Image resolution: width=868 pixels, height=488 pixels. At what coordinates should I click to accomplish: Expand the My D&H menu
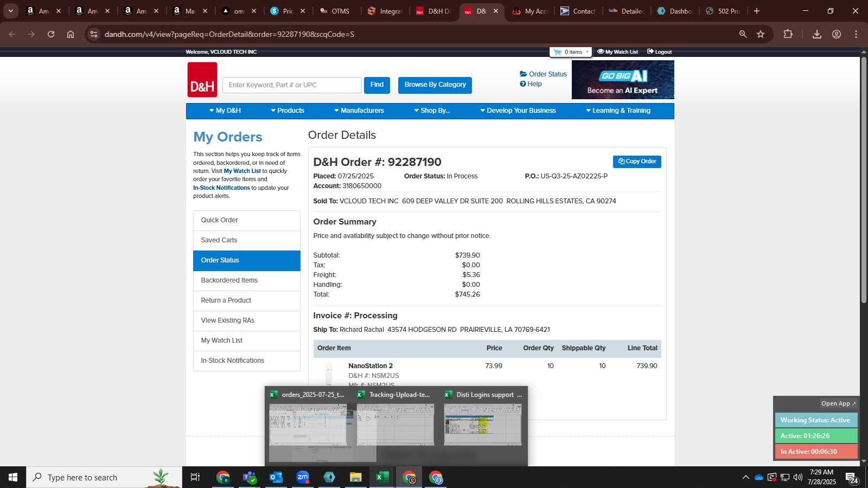225,111
